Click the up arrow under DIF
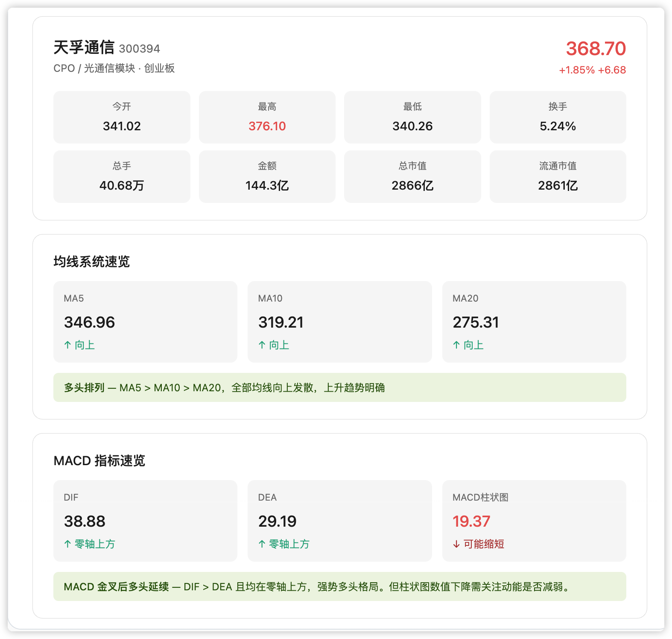Viewport: 672px width, 639px height. click(x=67, y=544)
